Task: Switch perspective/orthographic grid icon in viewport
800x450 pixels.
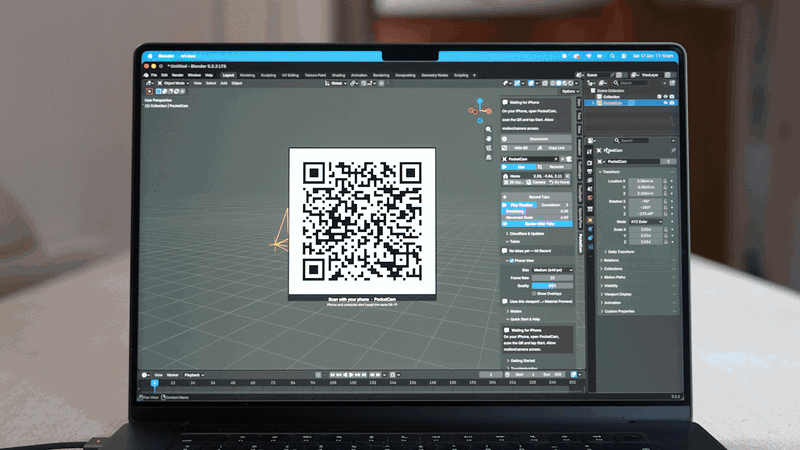Action: point(488,157)
